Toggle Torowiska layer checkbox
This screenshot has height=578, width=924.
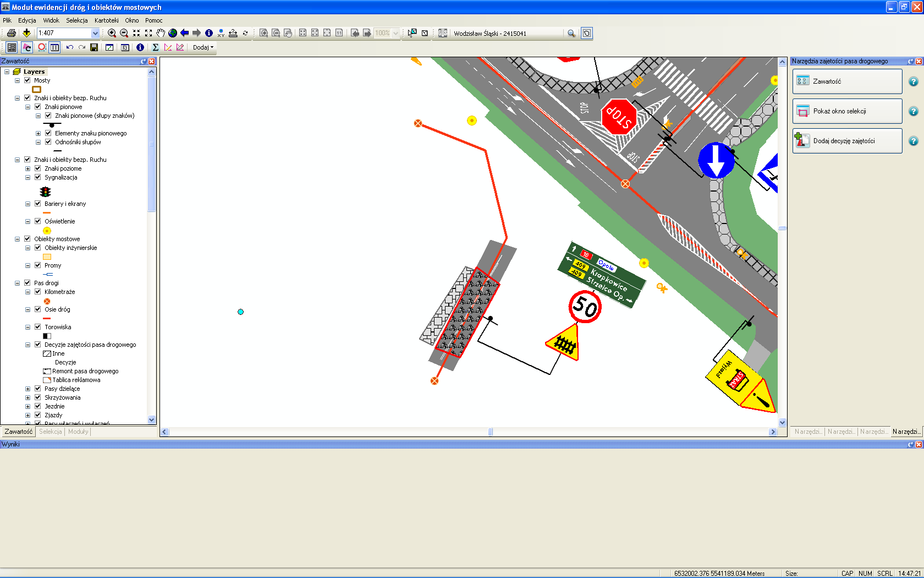(x=37, y=327)
